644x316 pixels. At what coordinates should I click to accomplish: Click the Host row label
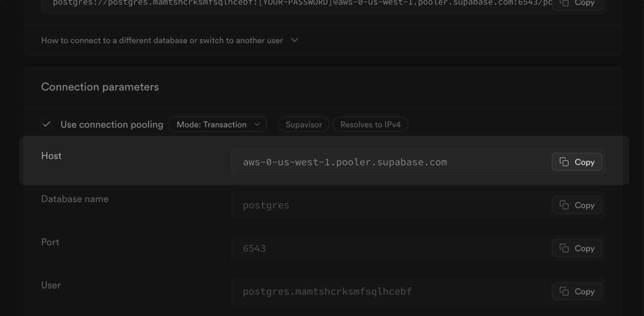(x=51, y=156)
